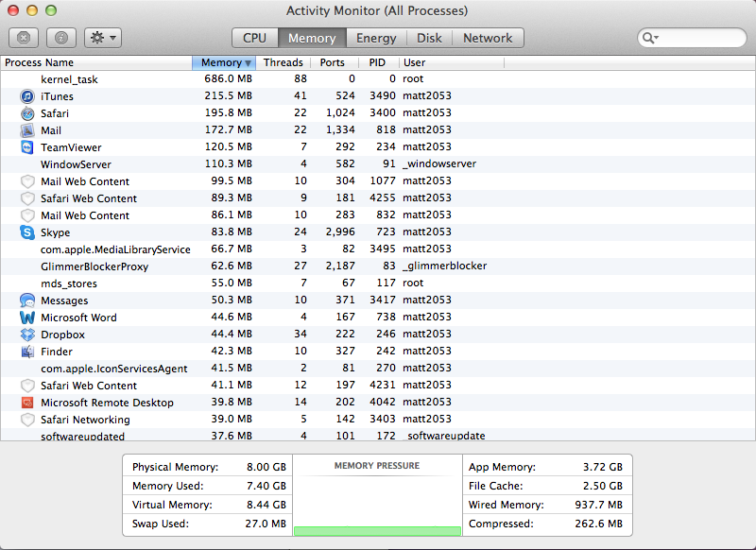Select the Microsoft Word icon

(x=27, y=318)
